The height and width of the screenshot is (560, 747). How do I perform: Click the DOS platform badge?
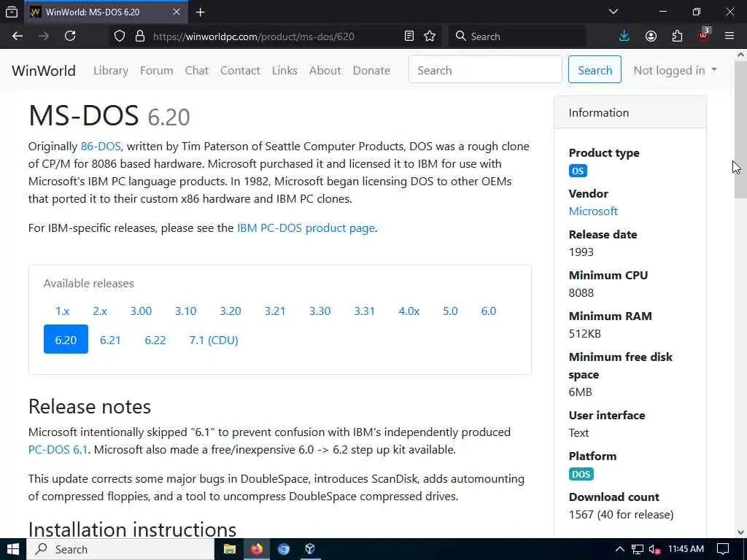tap(581, 474)
